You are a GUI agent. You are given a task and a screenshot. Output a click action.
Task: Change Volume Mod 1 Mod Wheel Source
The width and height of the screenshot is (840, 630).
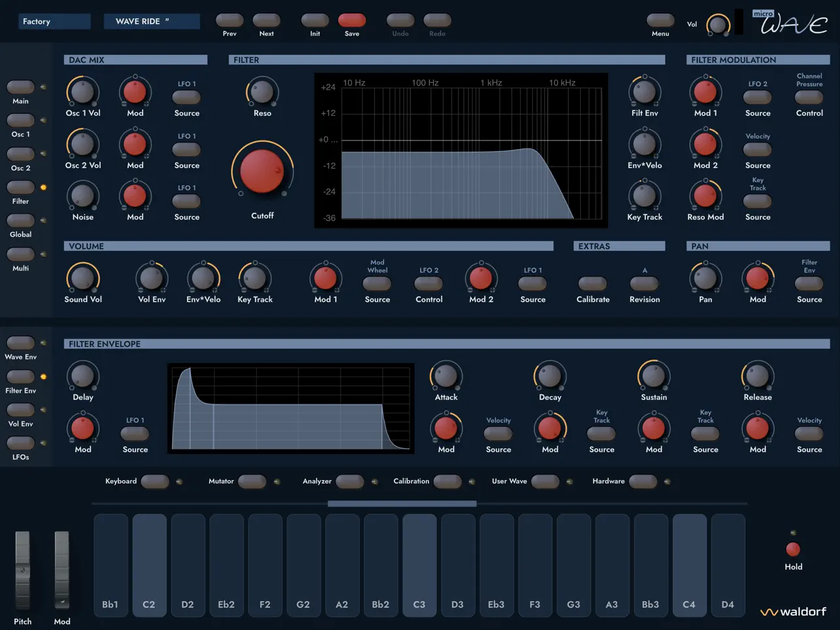tap(377, 284)
